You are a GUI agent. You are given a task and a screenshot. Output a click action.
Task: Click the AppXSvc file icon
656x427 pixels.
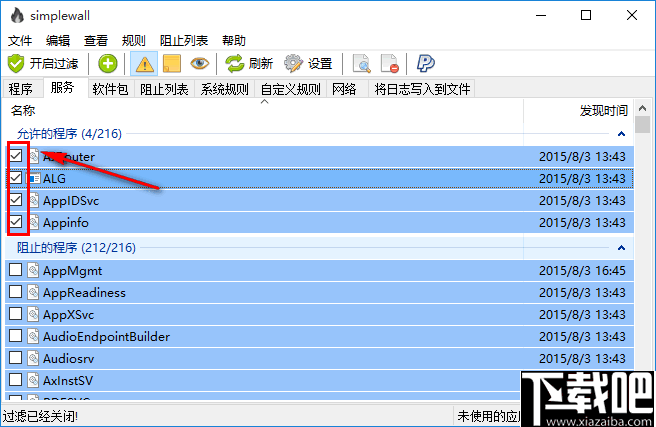pyautogui.click(x=33, y=314)
